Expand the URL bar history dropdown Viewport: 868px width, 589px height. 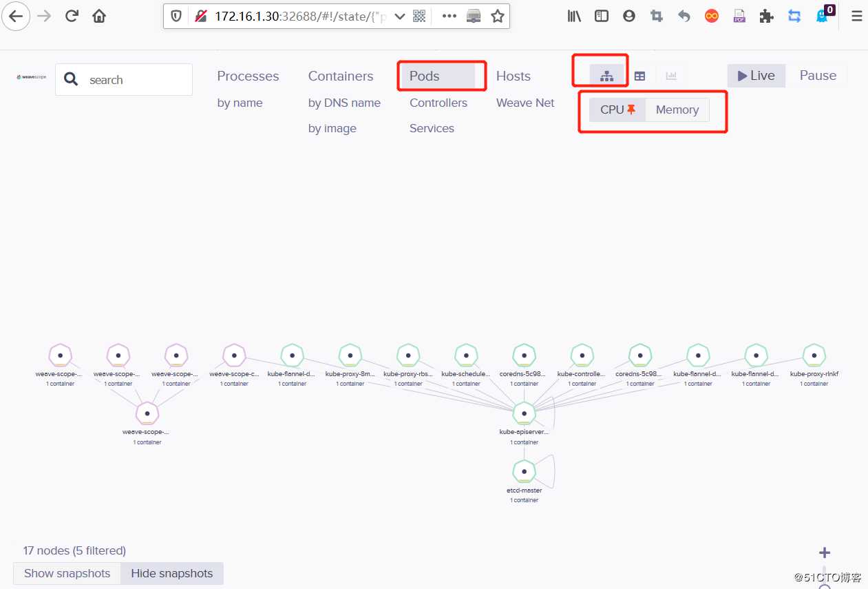tap(399, 17)
